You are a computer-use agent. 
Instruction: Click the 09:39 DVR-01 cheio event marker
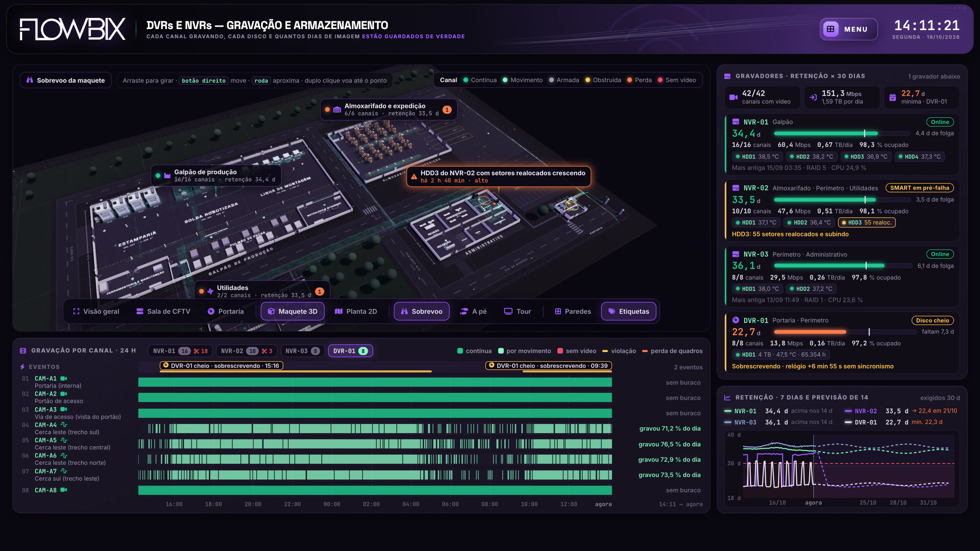point(549,366)
